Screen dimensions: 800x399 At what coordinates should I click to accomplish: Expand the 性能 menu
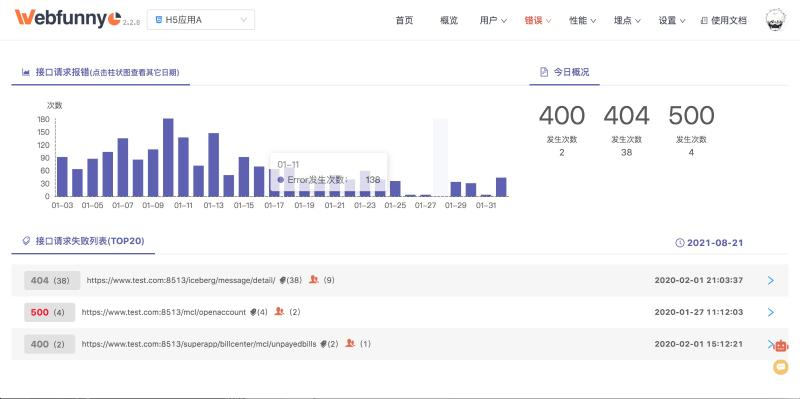[x=582, y=20]
